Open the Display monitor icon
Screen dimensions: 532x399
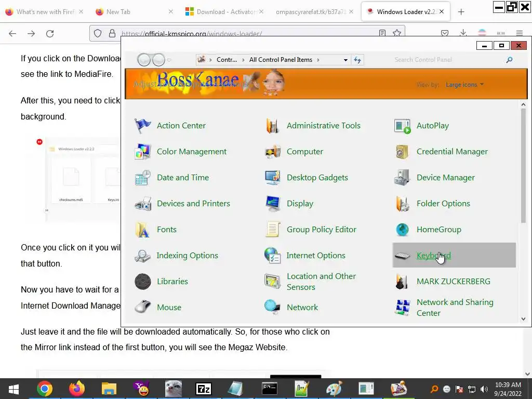point(272,204)
